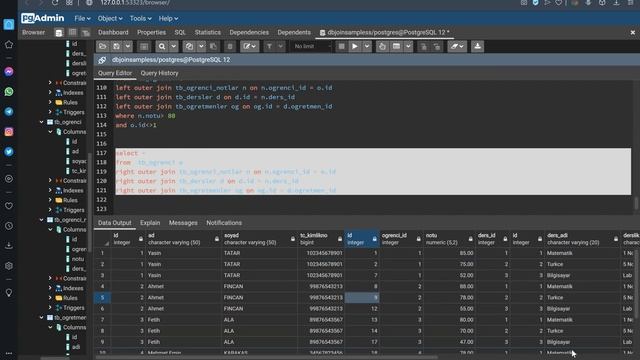Run the query with the Execute play button

click(355, 47)
